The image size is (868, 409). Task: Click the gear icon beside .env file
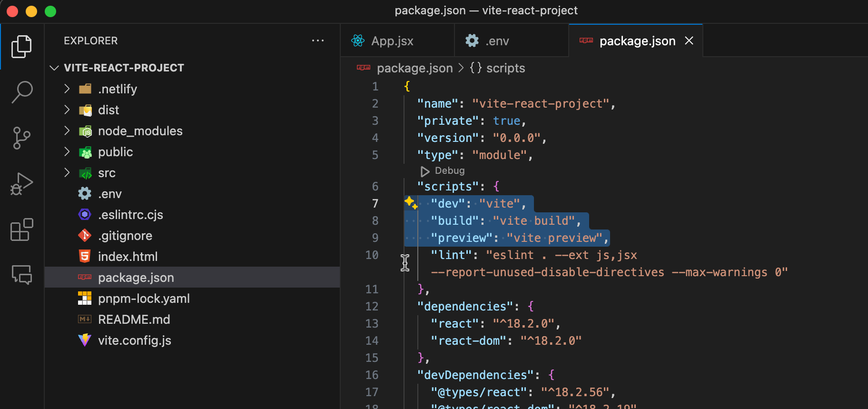coord(85,193)
